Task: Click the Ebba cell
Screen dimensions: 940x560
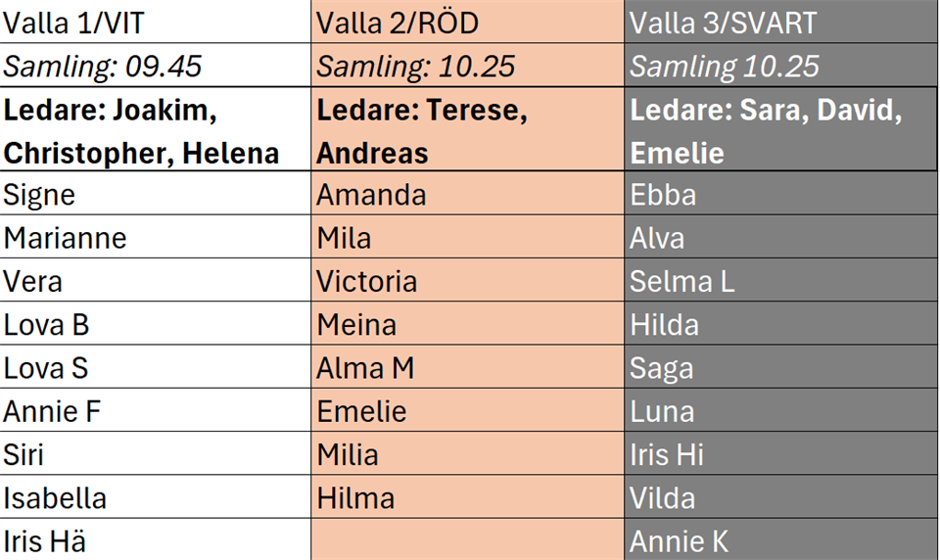Action: pyautogui.click(x=781, y=193)
